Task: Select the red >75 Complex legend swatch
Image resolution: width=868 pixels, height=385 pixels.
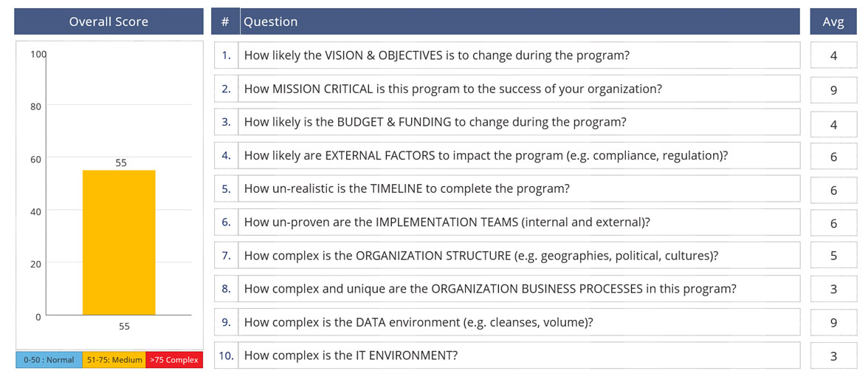Action: [x=174, y=360]
